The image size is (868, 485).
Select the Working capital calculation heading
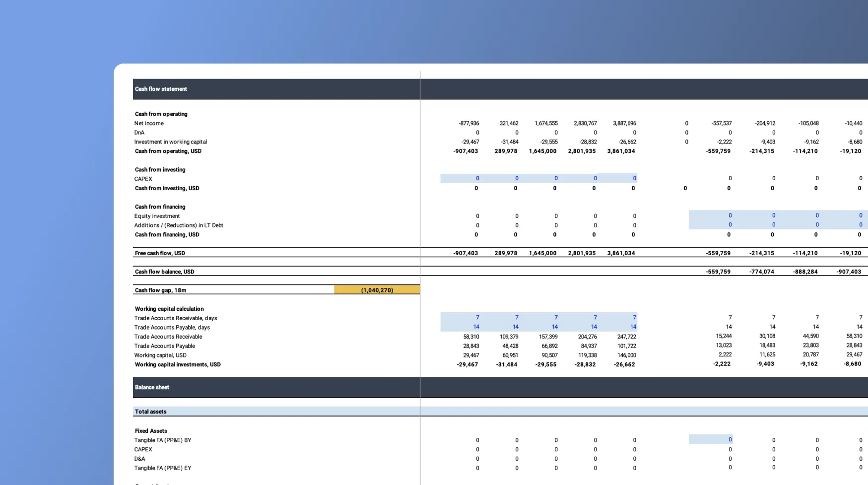tap(169, 309)
